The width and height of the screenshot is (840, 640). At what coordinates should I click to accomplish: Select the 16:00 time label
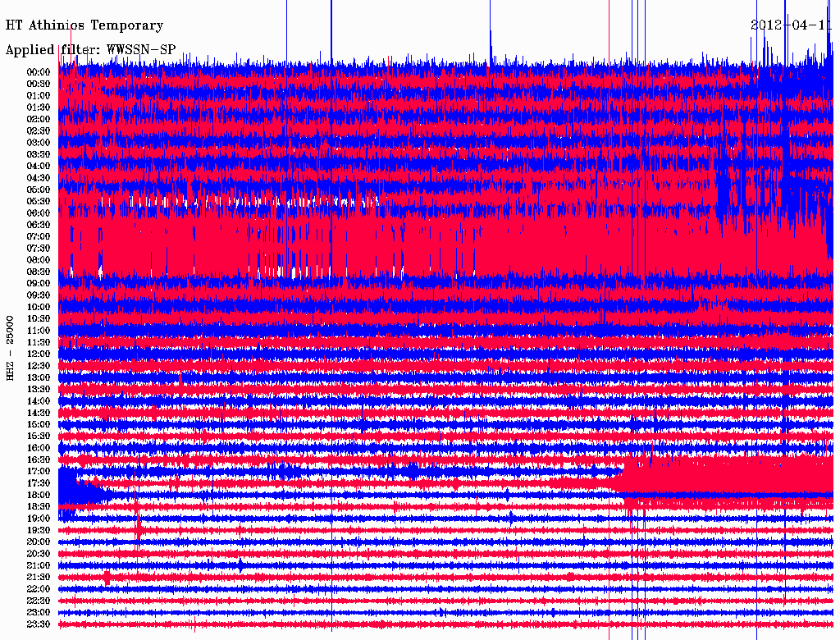[x=39, y=448]
